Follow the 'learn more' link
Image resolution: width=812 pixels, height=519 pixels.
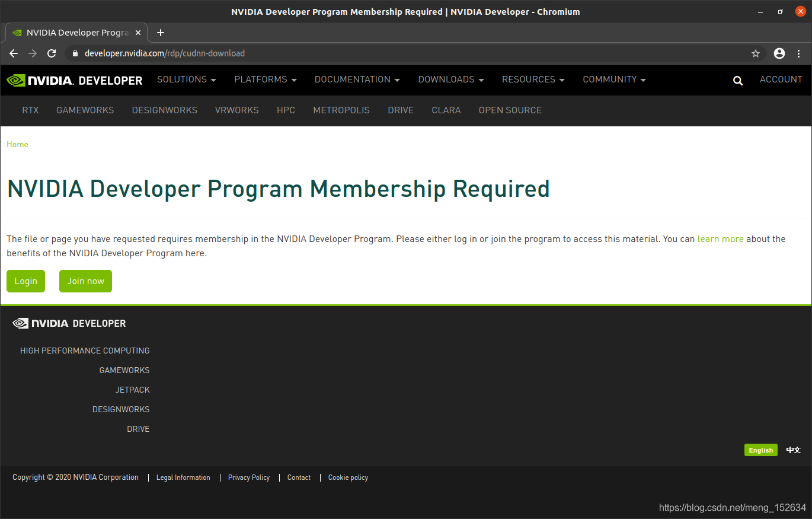click(x=721, y=239)
